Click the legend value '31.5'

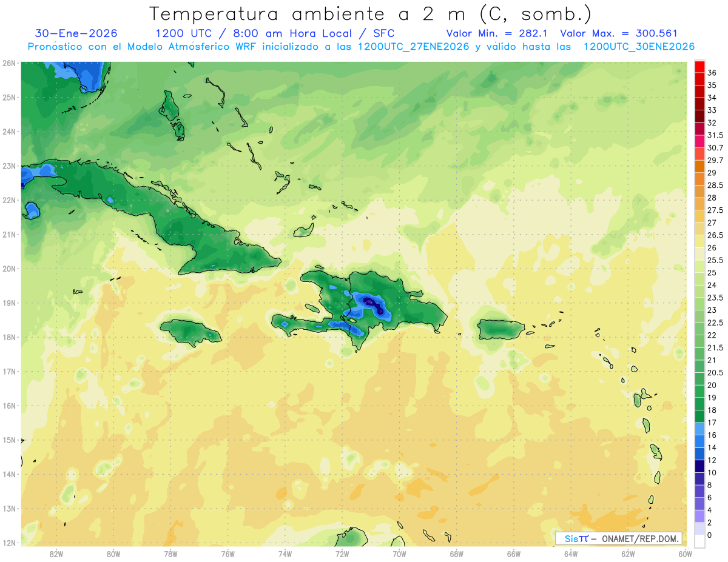(715, 135)
